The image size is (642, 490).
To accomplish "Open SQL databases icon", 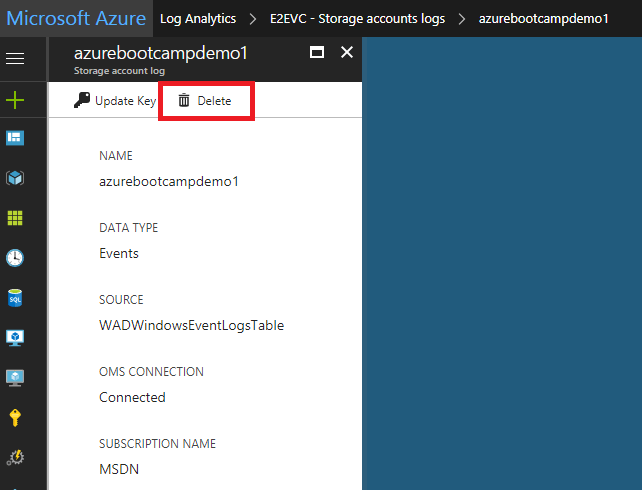I will click(x=15, y=298).
